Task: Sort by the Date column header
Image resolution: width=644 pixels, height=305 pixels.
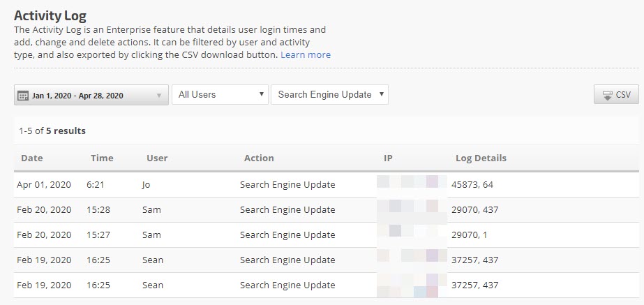Action: click(x=32, y=158)
